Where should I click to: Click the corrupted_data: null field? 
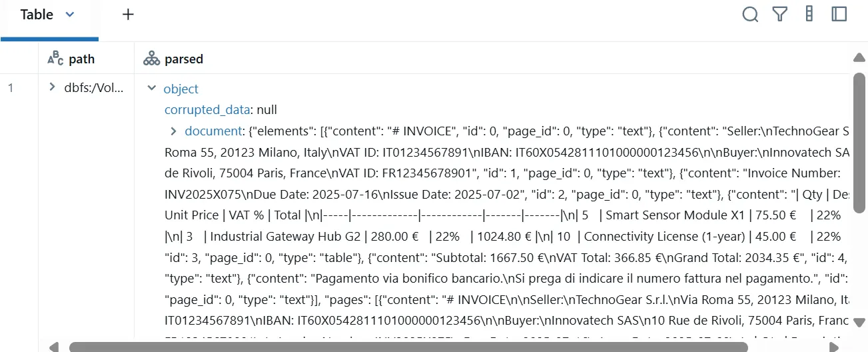[x=220, y=109]
